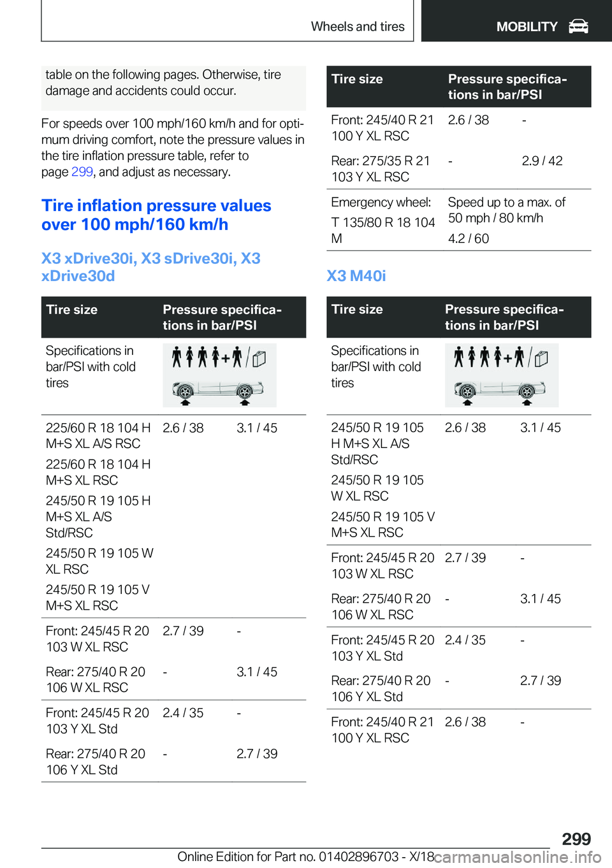The height and width of the screenshot is (868, 612).
Task: Click the luggage icon in X3 M40i table
Action: 541,359
